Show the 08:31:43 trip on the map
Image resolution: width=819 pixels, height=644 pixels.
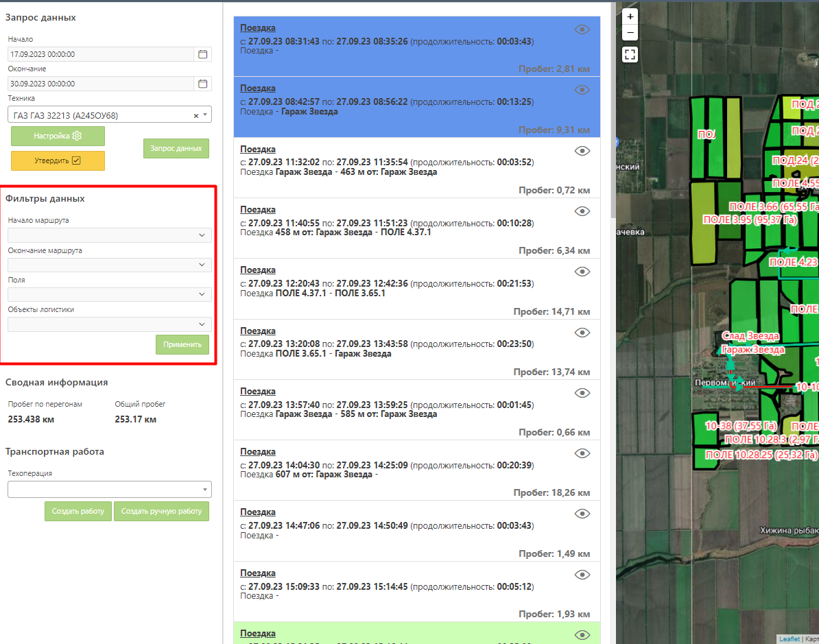(x=582, y=29)
